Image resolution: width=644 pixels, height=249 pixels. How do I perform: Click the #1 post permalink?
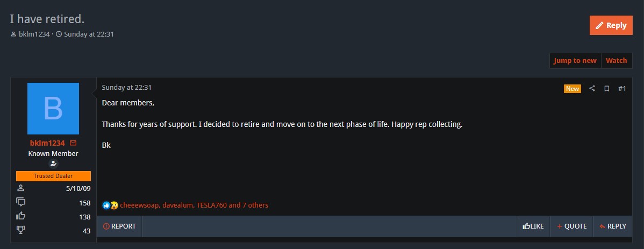tap(622, 88)
